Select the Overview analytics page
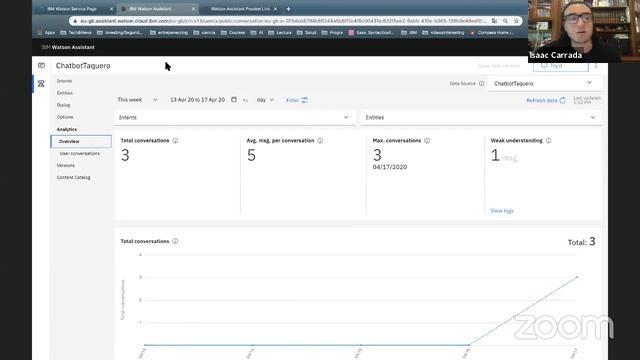This screenshot has width=640, height=360. point(81,141)
